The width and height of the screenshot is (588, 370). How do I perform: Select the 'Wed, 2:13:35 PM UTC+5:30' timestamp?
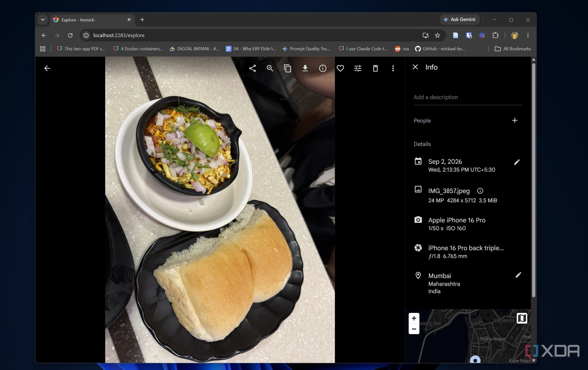tap(462, 170)
